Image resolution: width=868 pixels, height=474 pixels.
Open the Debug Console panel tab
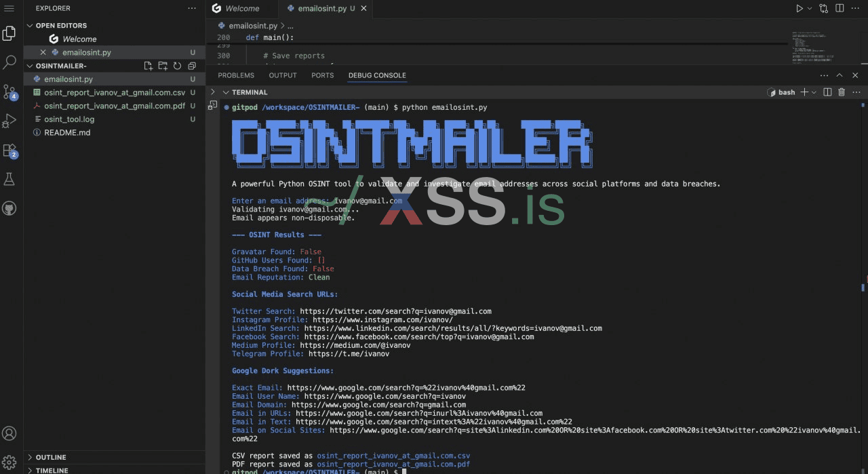click(377, 75)
